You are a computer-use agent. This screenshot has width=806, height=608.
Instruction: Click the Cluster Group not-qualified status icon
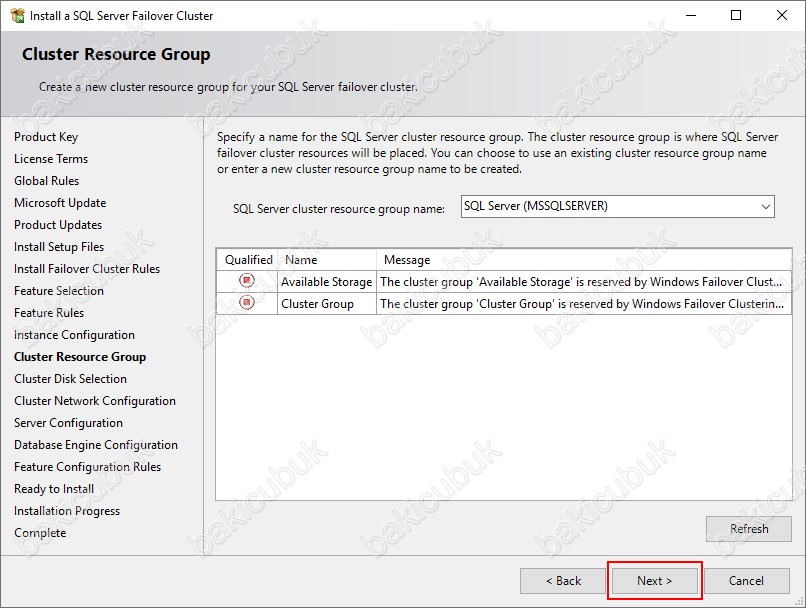point(247,303)
